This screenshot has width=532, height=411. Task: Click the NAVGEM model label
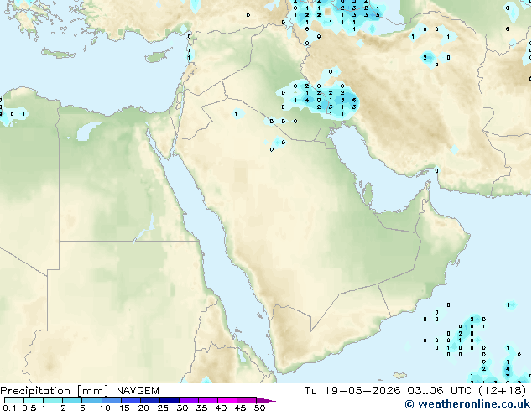click(x=137, y=391)
